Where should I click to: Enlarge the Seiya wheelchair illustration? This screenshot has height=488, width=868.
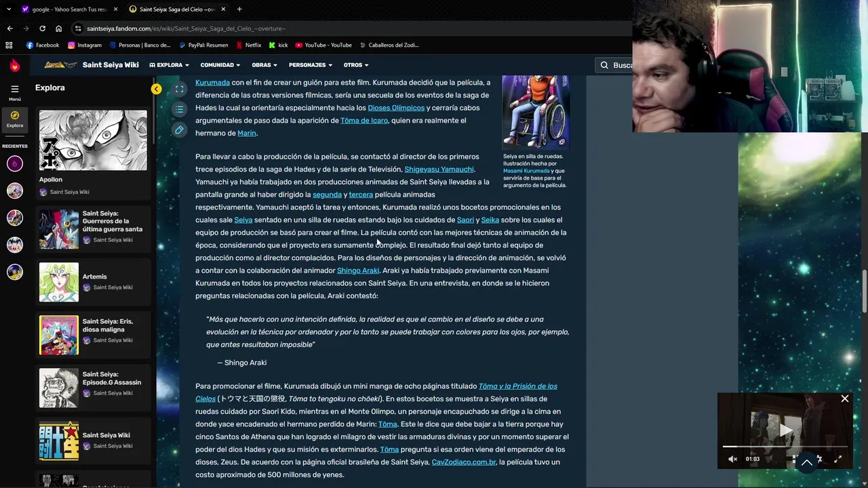pos(536,112)
